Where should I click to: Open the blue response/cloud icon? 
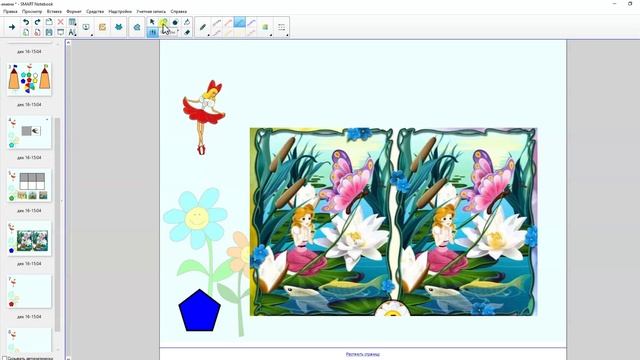point(137,27)
